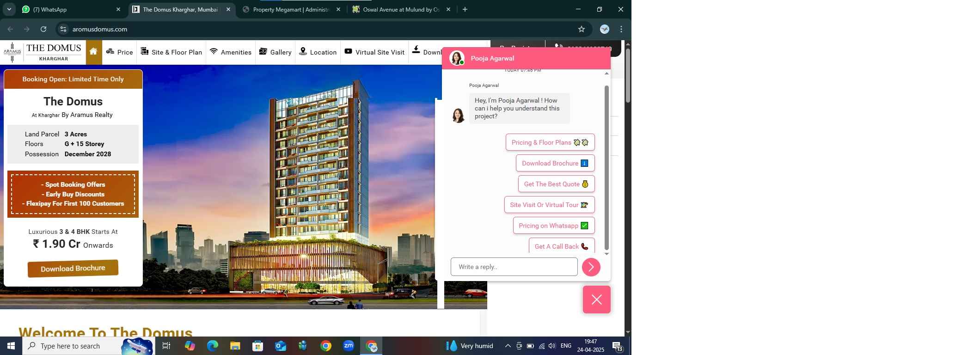Switch to Property Megamart Administr tab
Screen dimensions: 980x355
coord(291,9)
